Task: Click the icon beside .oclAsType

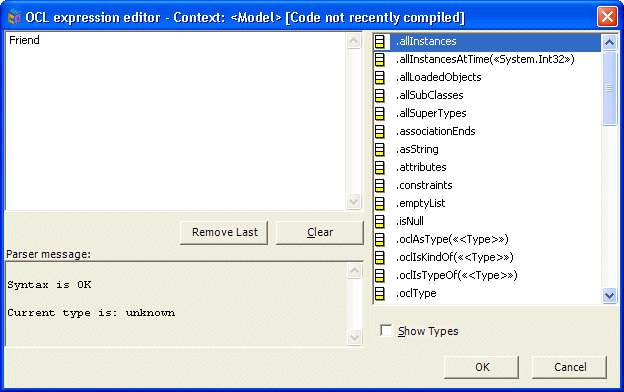Action: [380, 240]
